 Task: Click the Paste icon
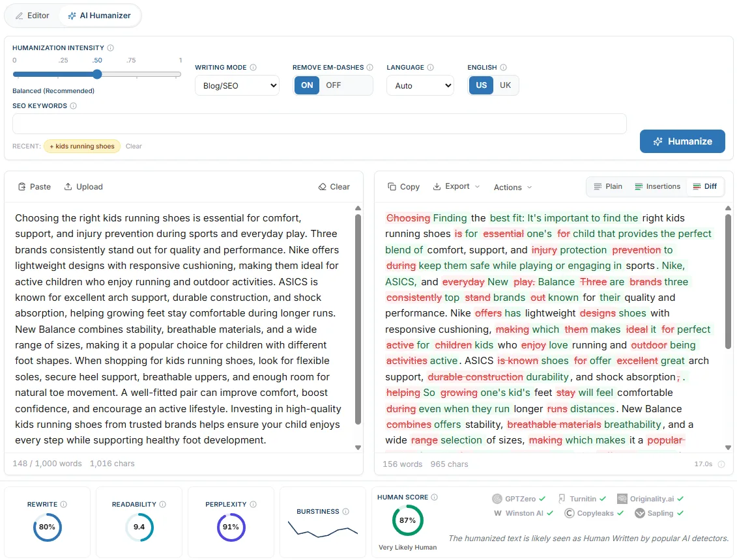pyautogui.click(x=22, y=186)
